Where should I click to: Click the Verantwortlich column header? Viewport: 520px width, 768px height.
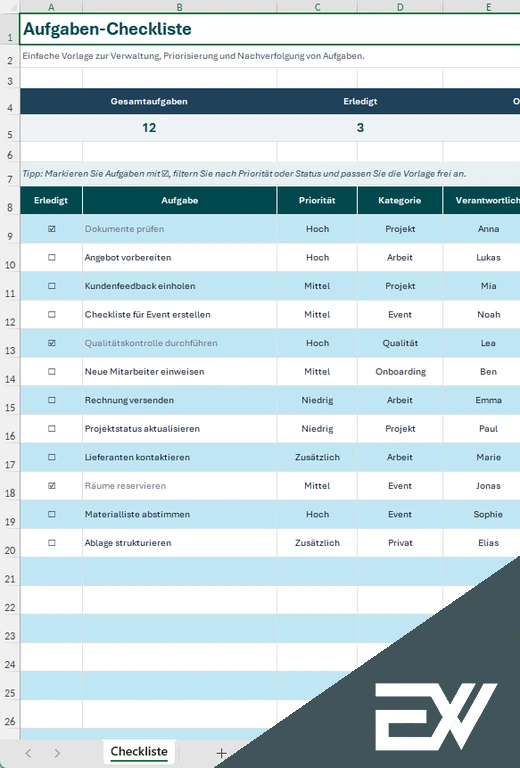[482, 200]
